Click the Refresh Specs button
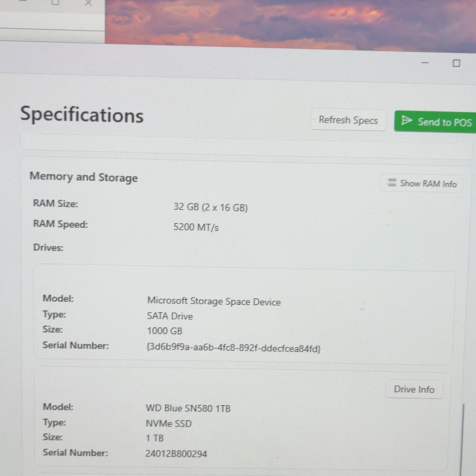The width and height of the screenshot is (476, 476). coord(348,120)
